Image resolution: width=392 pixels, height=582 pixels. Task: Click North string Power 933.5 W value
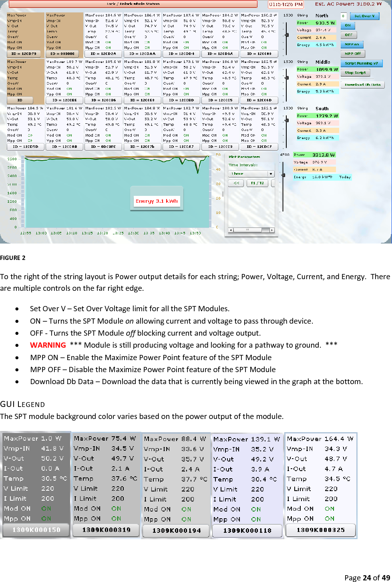(325, 23)
